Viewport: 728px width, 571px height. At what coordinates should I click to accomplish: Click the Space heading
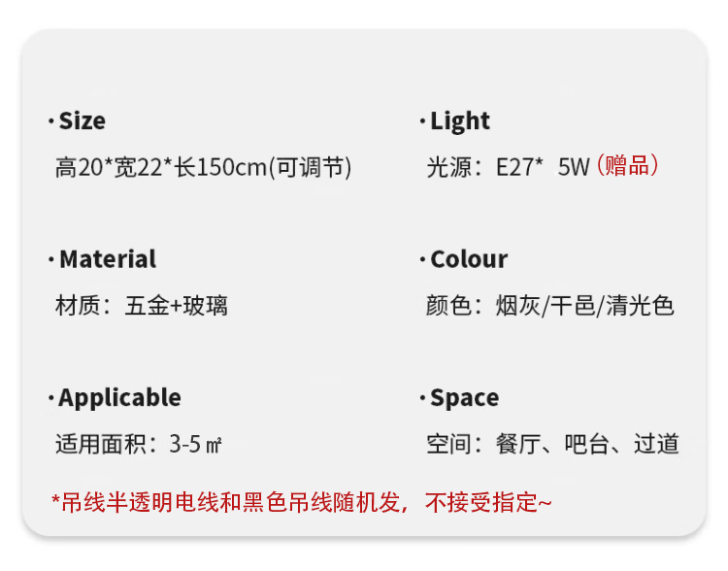click(465, 398)
